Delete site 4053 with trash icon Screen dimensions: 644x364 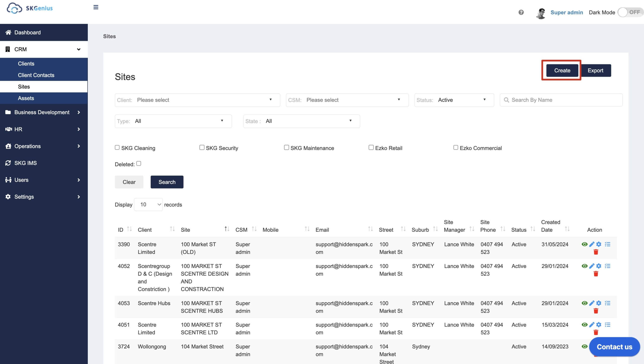(x=596, y=311)
